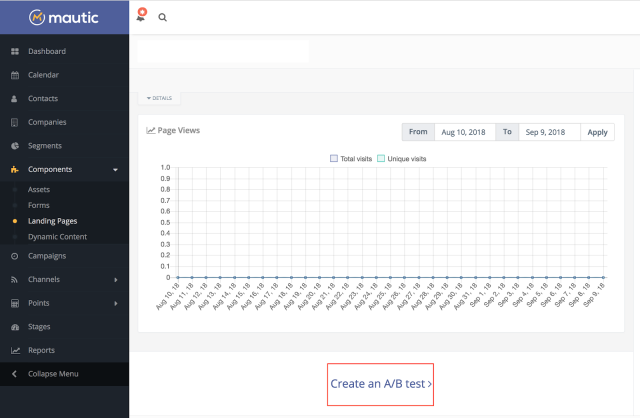This screenshot has width=640, height=418.
Task: Click the Stages gauge icon
Action: pos(15,327)
